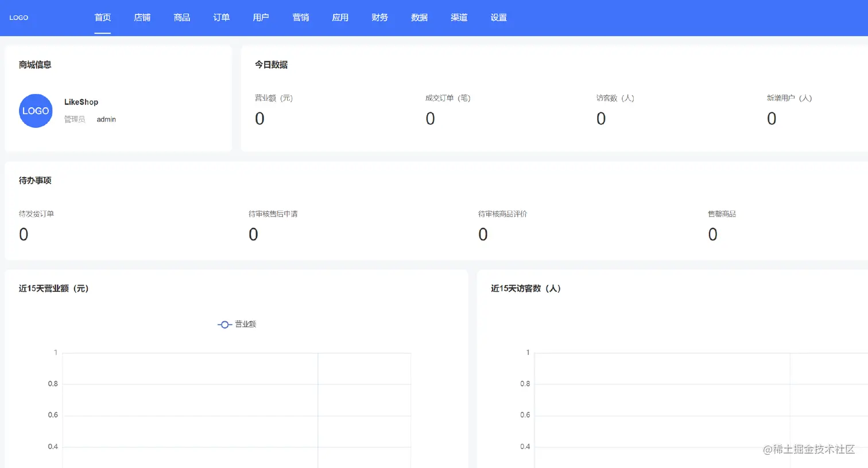Switch to the 店铺 menu
Image resolution: width=868 pixels, height=468 pixels.
(x=142, y=18)
